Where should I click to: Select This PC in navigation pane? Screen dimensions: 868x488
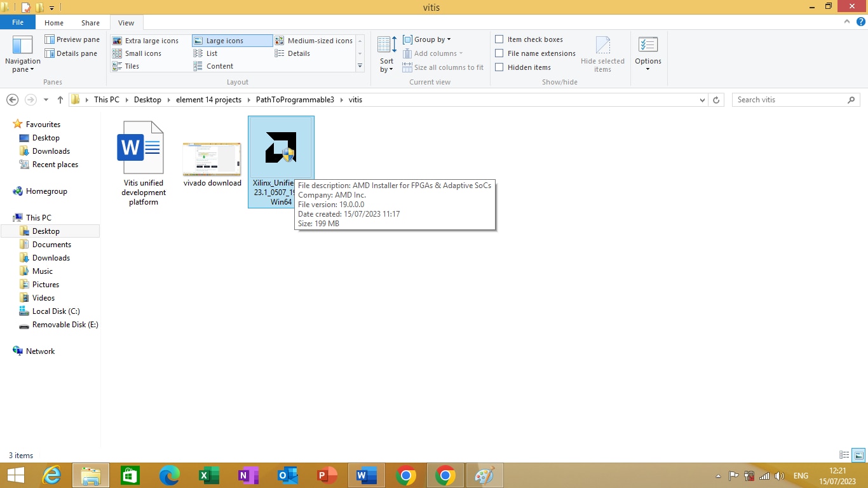tap(38, 218)
